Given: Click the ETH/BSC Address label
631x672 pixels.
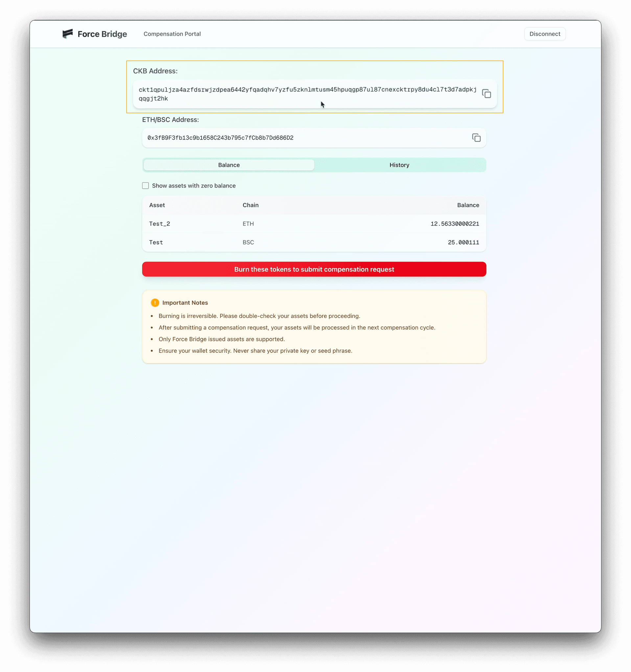Looking at the screenshot, I should [171, 120].
